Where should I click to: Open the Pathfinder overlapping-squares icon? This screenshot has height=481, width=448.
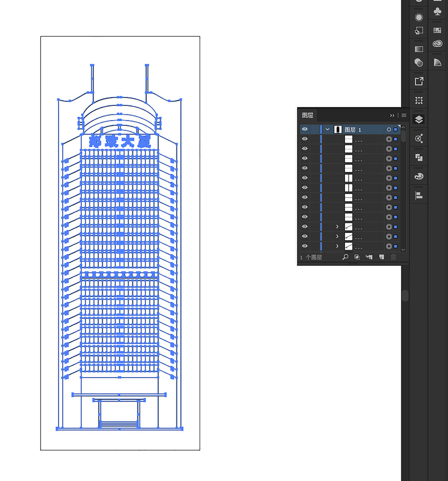tap(419, 158)
